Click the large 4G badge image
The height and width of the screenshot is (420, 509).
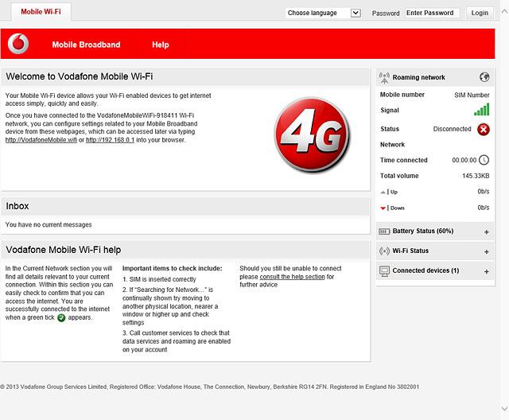pos(313,134)
